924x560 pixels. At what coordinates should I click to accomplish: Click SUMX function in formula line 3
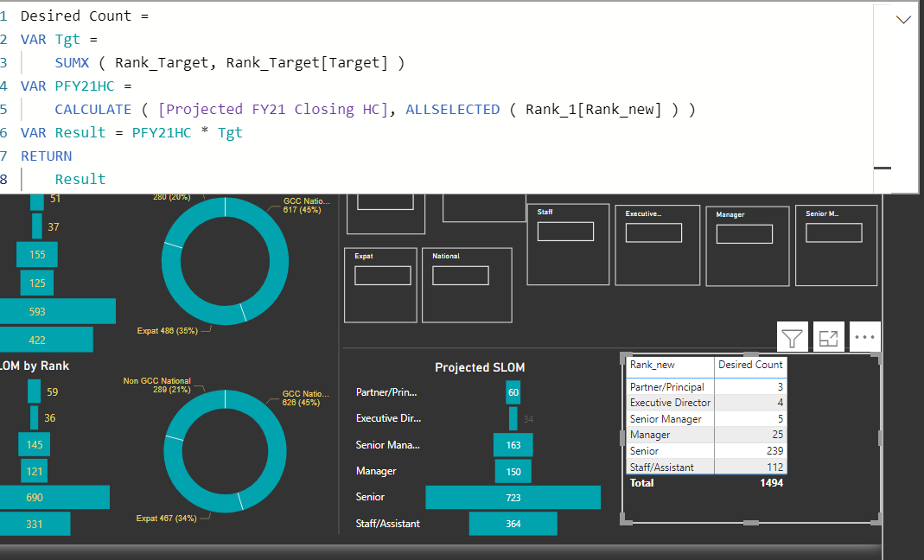[72, 62]
